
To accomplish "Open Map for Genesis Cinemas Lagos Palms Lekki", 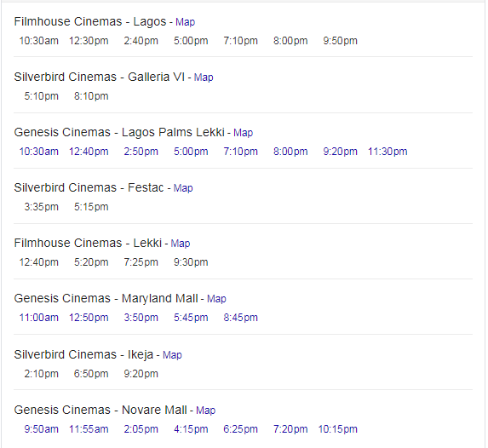I will click(243, 133).
